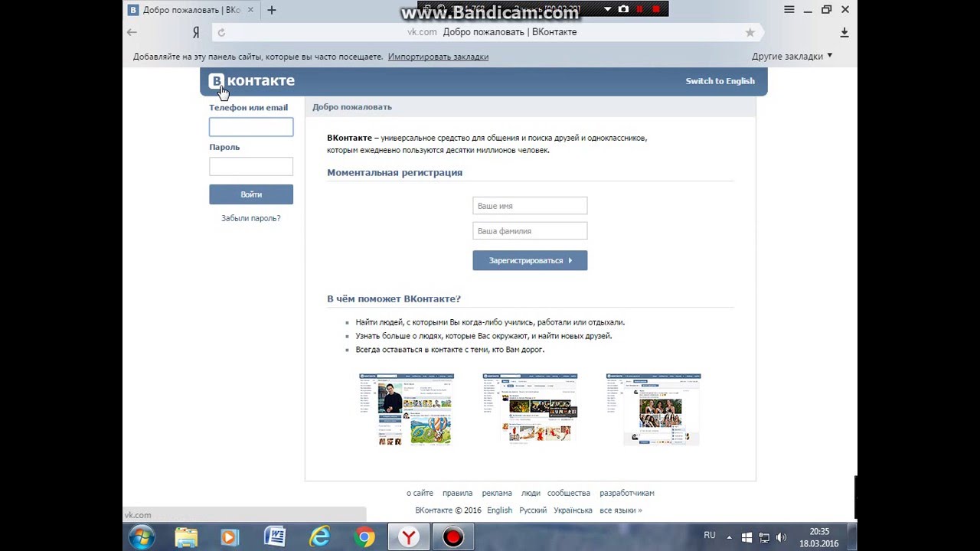Open the разработчикам footer link

(627, 493)
